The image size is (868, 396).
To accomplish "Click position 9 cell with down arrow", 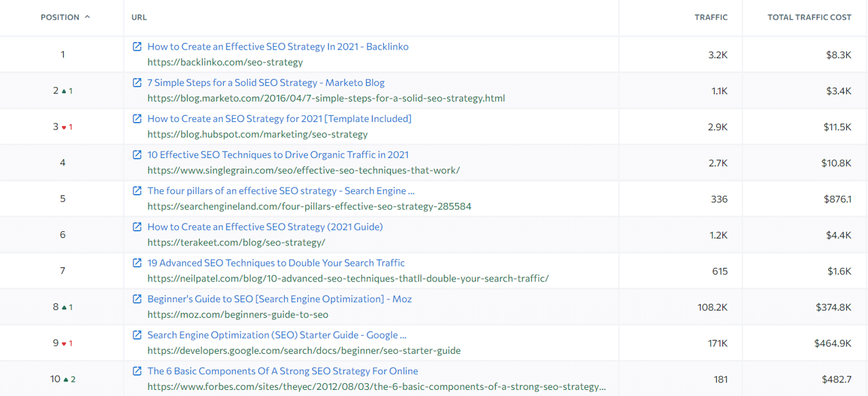I will coord(62,343).
